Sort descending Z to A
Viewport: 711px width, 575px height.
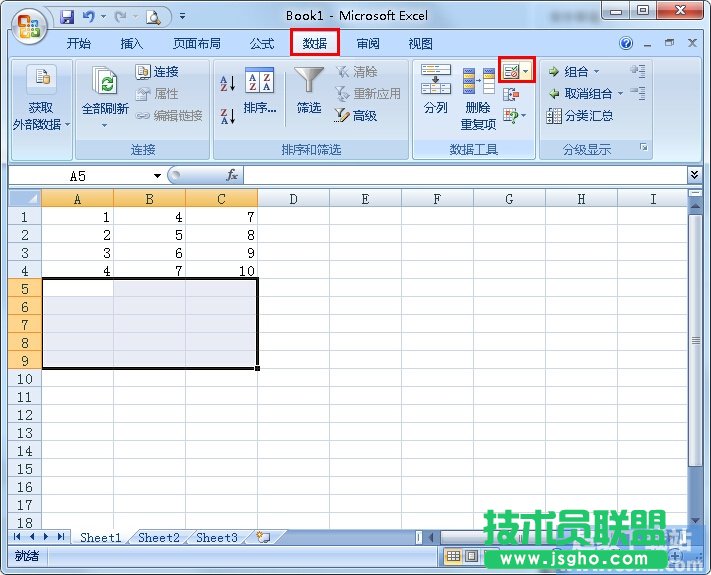coord(228,116)
